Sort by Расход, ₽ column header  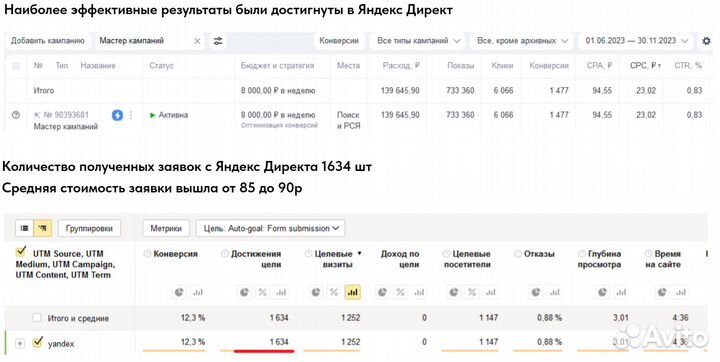pyautogui.click(x=401, y=66)
